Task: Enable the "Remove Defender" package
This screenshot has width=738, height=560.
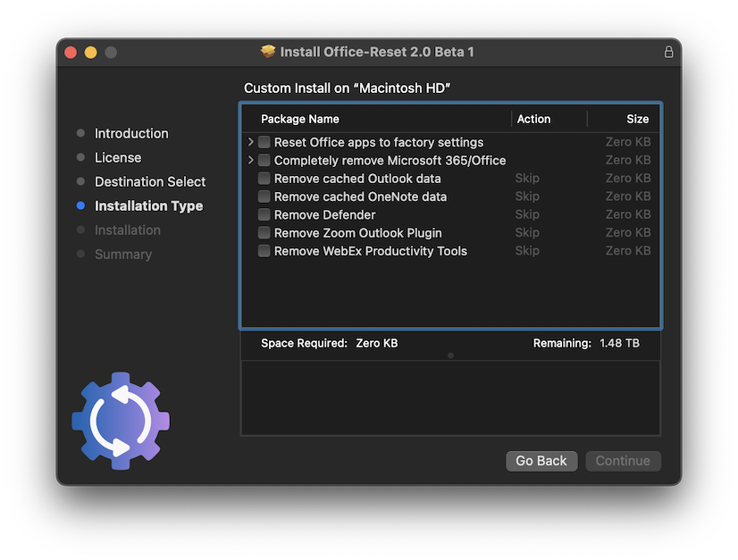Action: coord(264,214)
